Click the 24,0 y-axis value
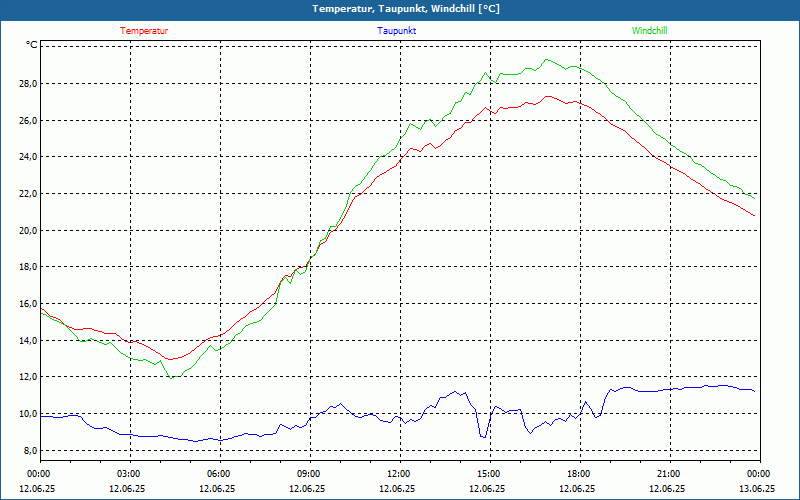The height and width of the screenshot is (500, 800). coord(28,157)
